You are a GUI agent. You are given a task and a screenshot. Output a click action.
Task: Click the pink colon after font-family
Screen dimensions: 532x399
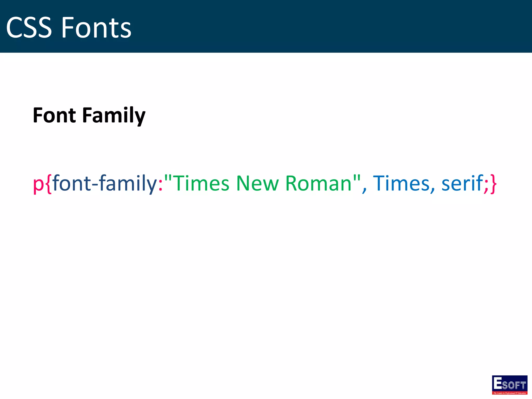tap(160, 185)
